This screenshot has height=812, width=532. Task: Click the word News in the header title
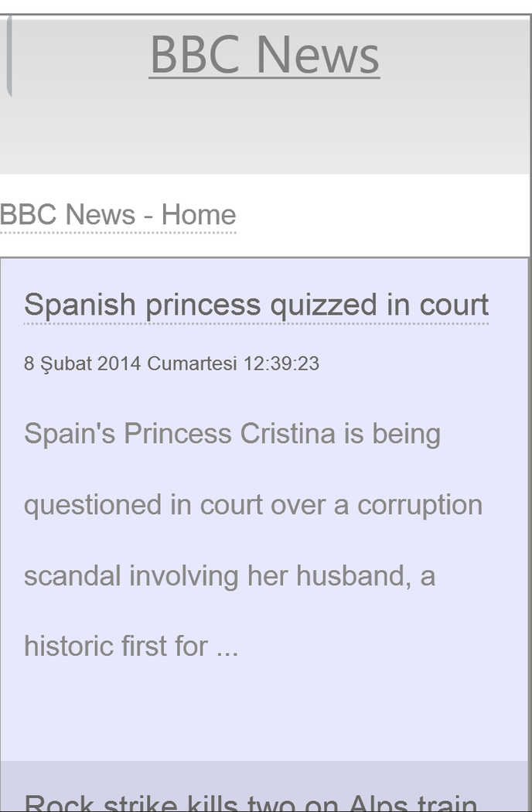coord(317,54)
